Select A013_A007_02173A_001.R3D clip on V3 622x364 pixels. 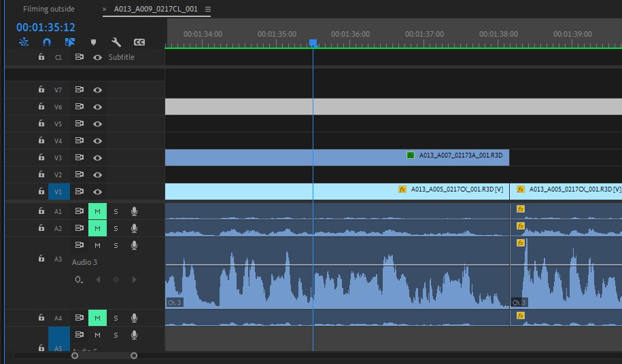(x=336, y=158)
